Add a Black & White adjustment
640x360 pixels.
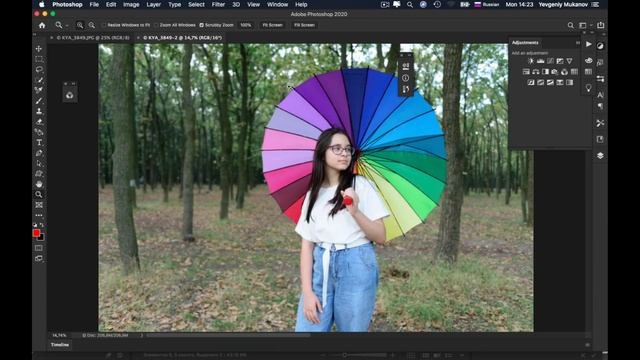[545, 71]
